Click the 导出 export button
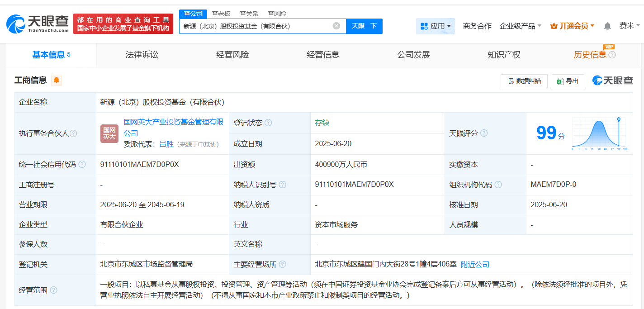This screenshot has height=309, width=644. coord(568,81)
